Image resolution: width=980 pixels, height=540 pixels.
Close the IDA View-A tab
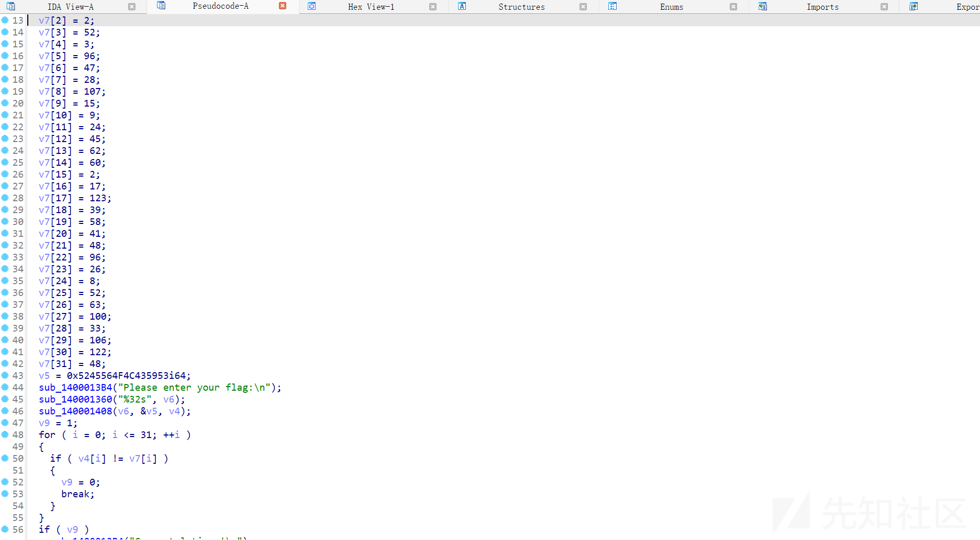(132, 7)
